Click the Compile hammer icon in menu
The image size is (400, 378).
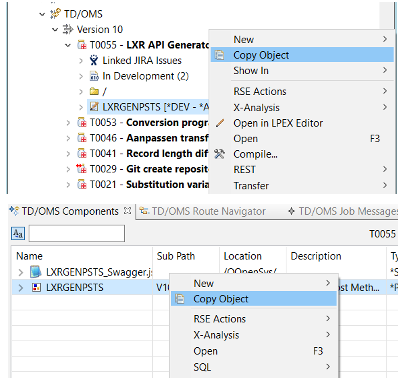[x=219, y=154]
